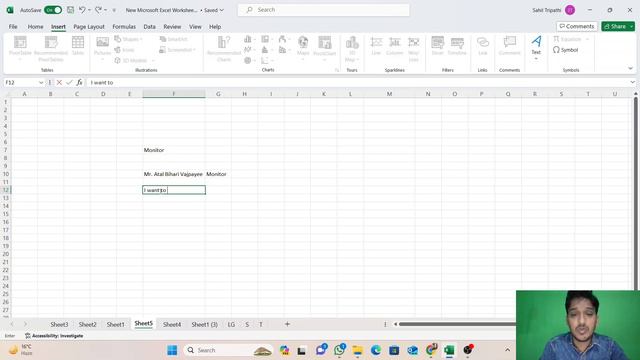Image resolution: width=640 pixels, height=360 pixels.
Task: Switch to the View tab
Action: tap(195, 27)
